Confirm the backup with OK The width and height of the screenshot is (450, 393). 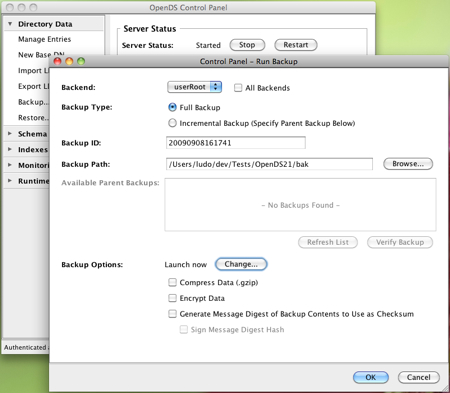tap(371, 377)
